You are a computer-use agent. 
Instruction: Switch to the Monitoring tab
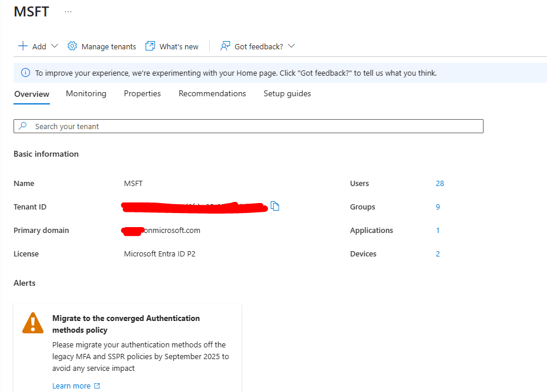(x=86, y=93)
